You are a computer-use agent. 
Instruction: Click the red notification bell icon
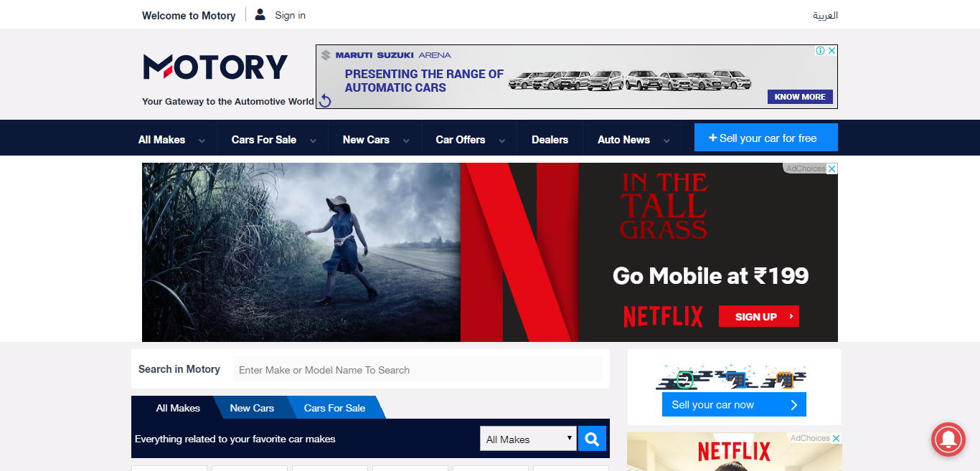tap(948, 439)
